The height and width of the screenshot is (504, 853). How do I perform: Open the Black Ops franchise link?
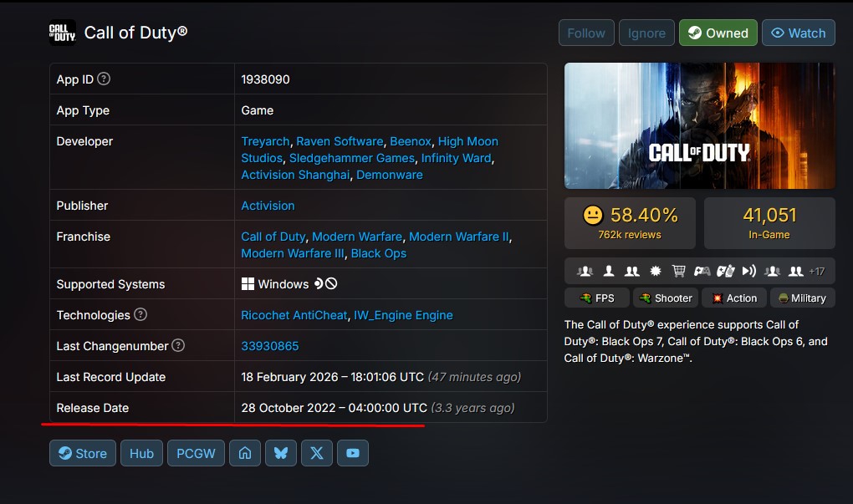coord(379,253)
